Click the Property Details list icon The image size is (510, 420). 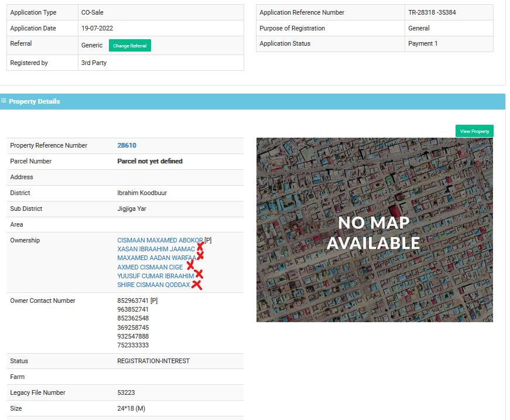click(x=4, y=101)
